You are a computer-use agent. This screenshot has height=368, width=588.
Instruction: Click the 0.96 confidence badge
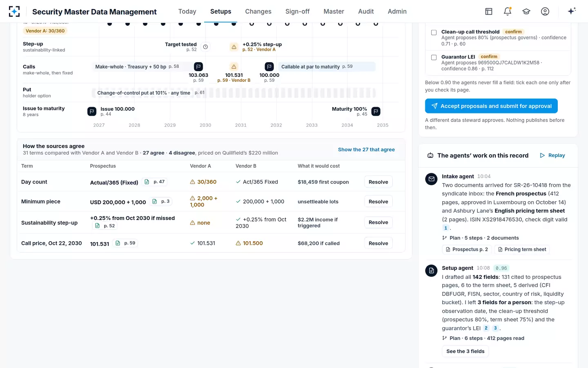[501, 268]
